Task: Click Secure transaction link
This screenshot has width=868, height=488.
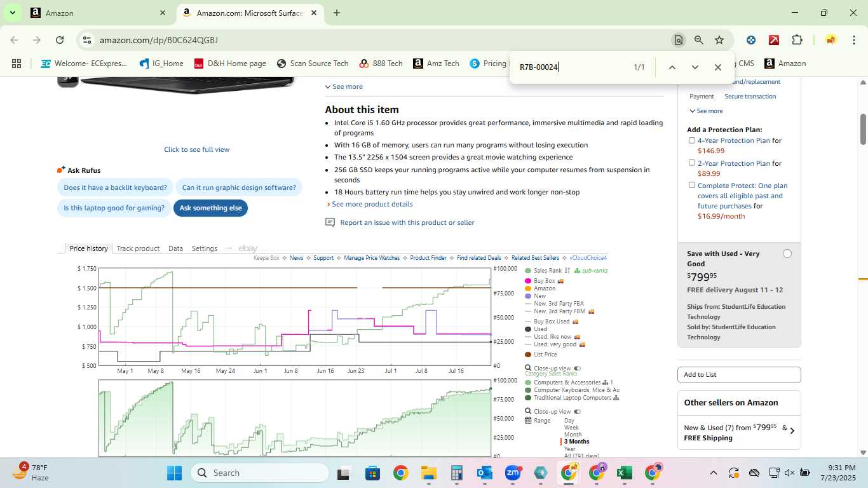Action: 750,97
